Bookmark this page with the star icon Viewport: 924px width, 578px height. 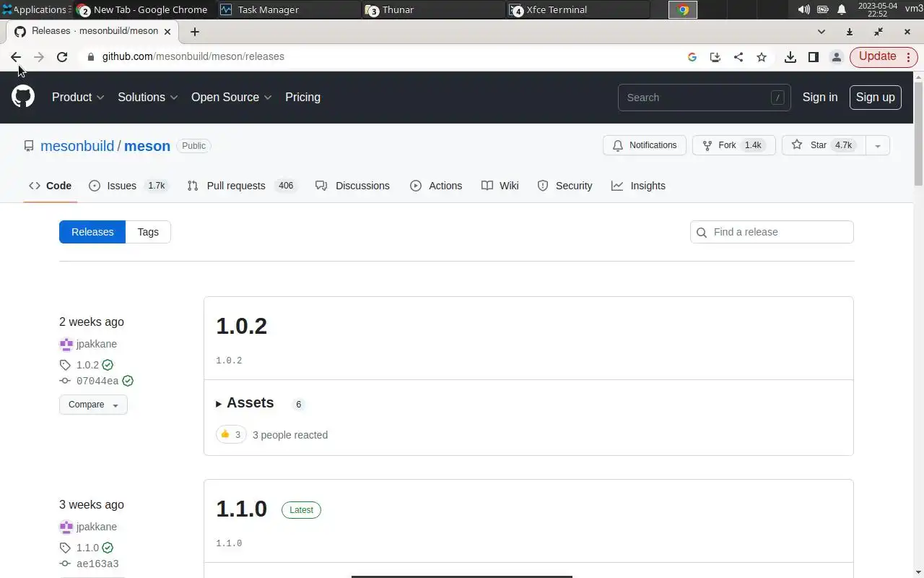point(762,56)
